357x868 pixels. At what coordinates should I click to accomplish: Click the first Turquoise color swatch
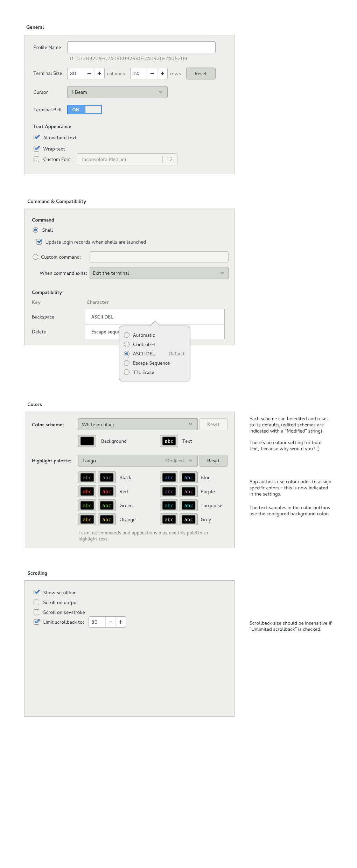click(x=169, y=505)
